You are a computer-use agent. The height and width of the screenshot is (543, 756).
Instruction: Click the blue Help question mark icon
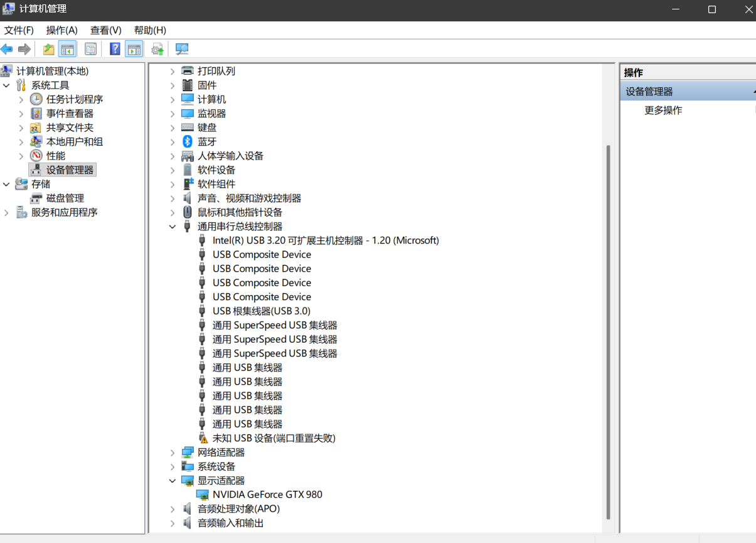(x=115, y=49)
